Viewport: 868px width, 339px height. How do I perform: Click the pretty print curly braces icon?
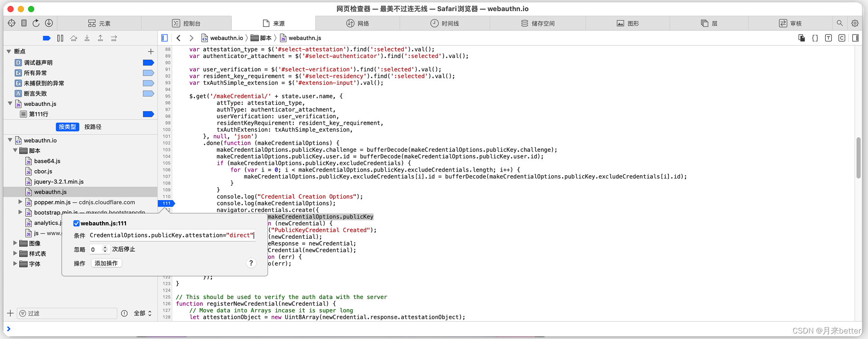(815, 38)
